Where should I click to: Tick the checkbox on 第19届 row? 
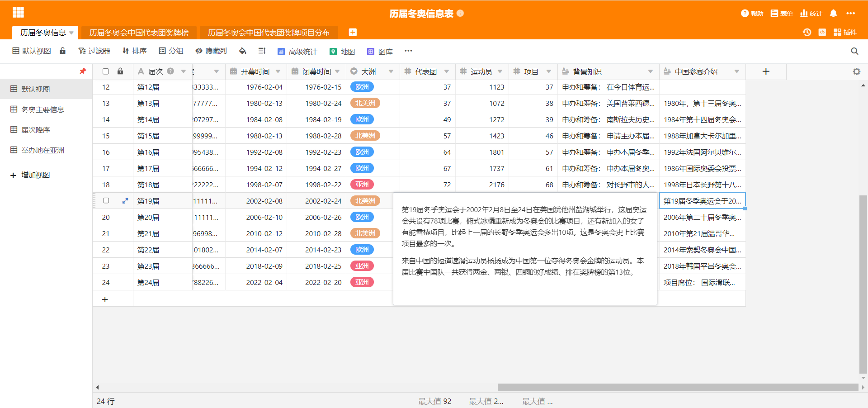pos(106,200)
